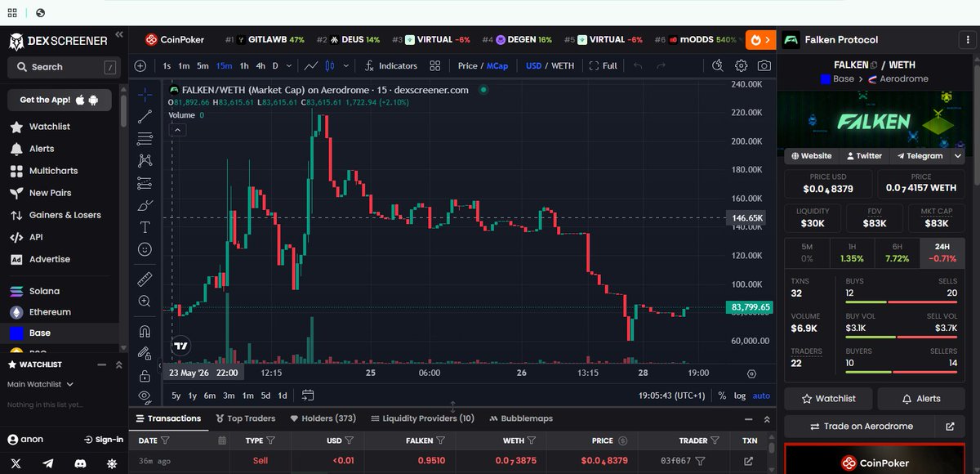Viewport: 980px width, 474px height.
Task: Expand the Main Watchlist dropdown
Action: click(41, 384)
